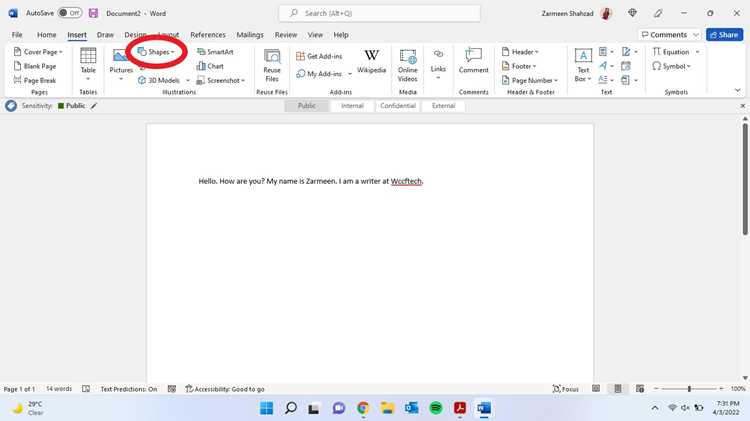750x421 pixels.
Task: Collapse the ribbon with chevron
Action: 738,90
